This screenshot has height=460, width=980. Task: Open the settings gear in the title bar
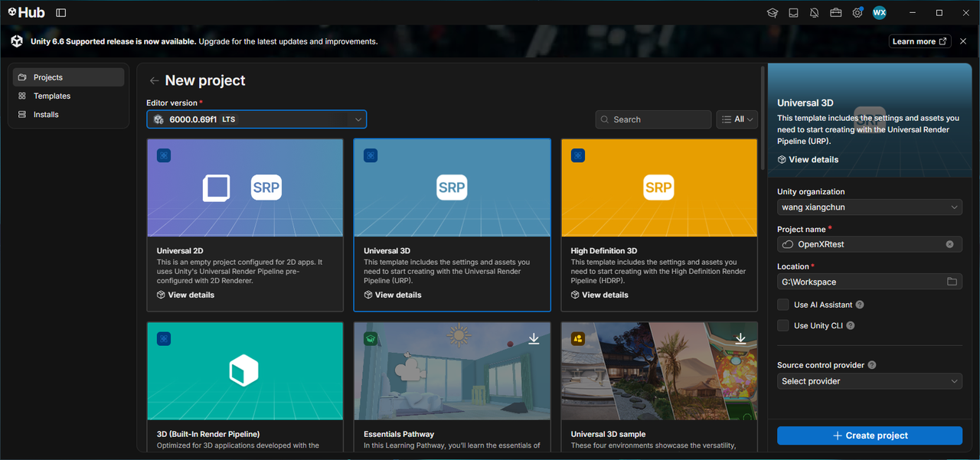click(857, 13)
